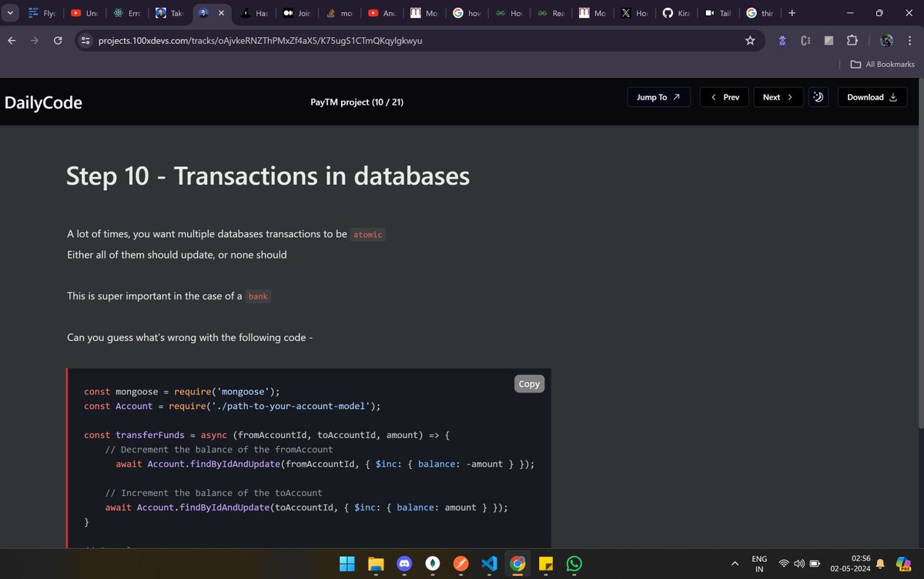Open VS Code from the taskbar
The height and width of the screenshot is (579, 924).
click(489, 564)
